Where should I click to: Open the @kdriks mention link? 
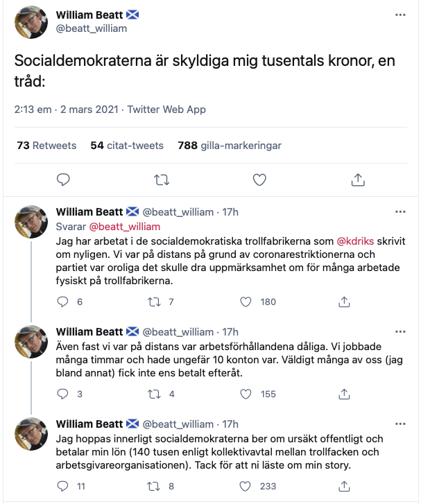coord(355,241)
